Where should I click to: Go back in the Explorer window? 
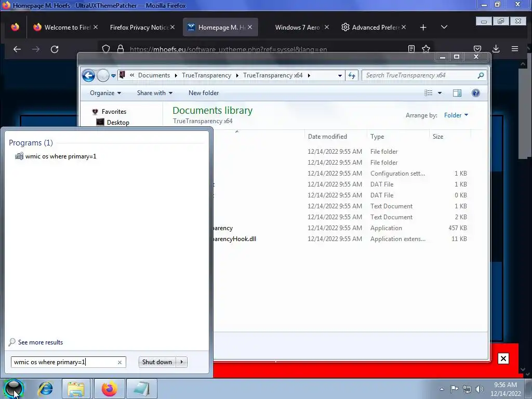click(88, 75)
